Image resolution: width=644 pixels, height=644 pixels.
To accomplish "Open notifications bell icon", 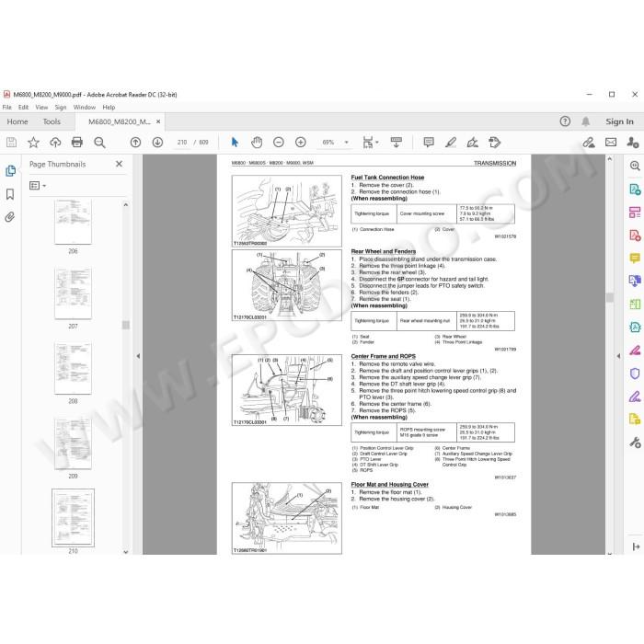I will (x=586, y=121).
